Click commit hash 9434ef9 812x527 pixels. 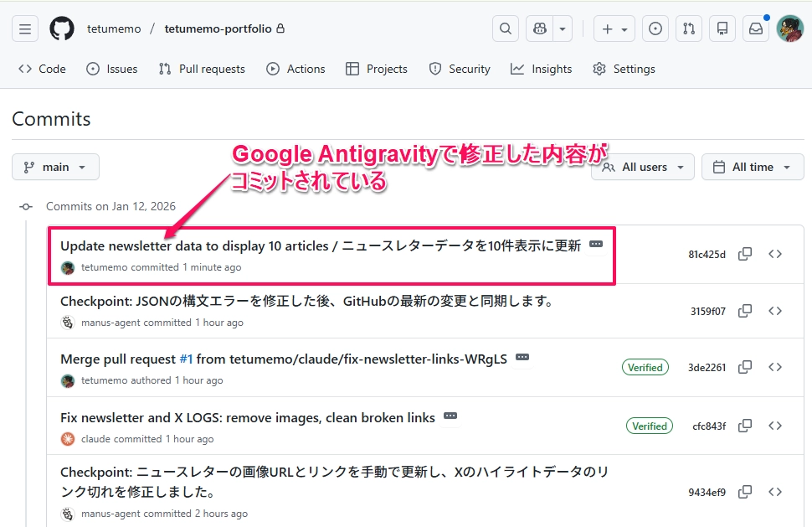pos(707,493)
